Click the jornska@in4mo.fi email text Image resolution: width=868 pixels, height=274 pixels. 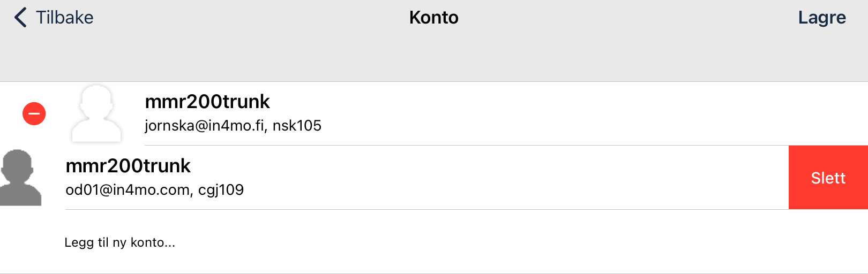(205, 126)
